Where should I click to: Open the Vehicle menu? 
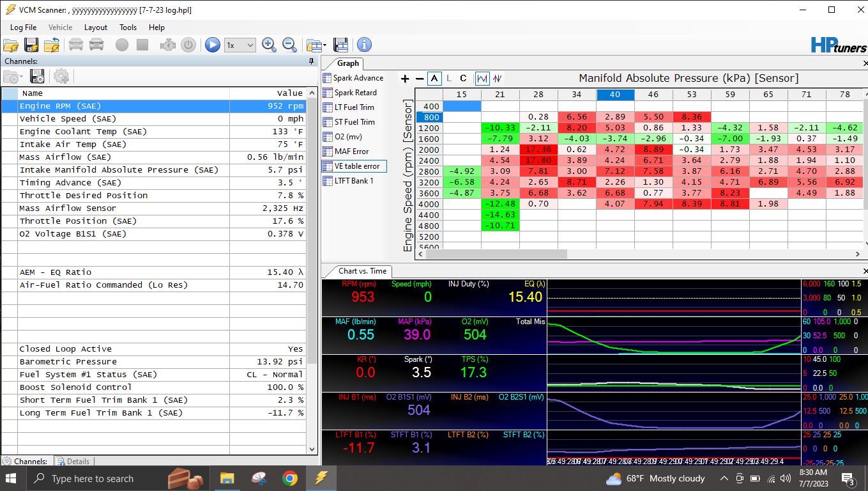click(61, 27)
